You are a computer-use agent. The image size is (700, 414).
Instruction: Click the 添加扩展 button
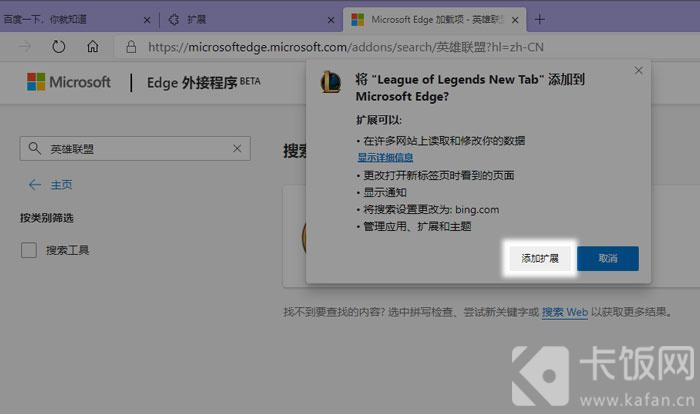(x=540, y=258)
